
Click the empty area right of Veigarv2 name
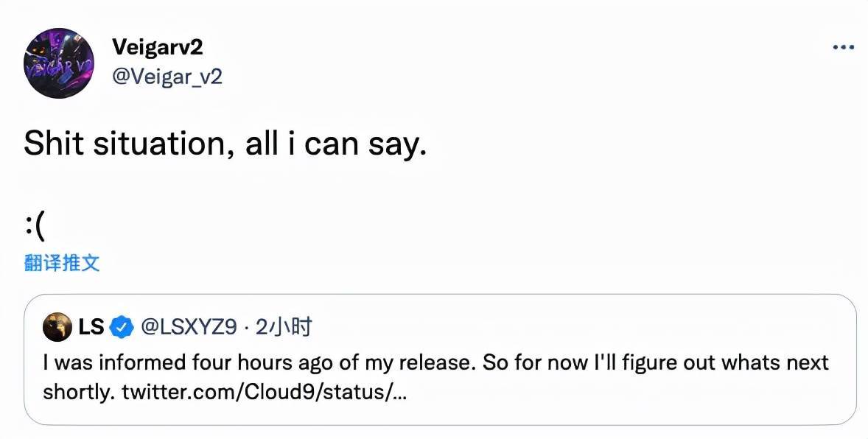pyautogui.click(x=515, y=47)
